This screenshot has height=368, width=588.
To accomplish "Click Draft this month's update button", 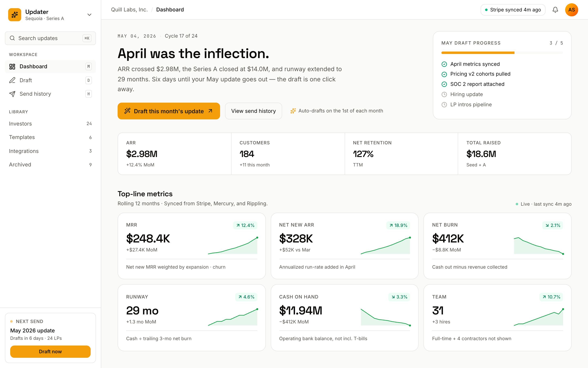I will (169, 111).
